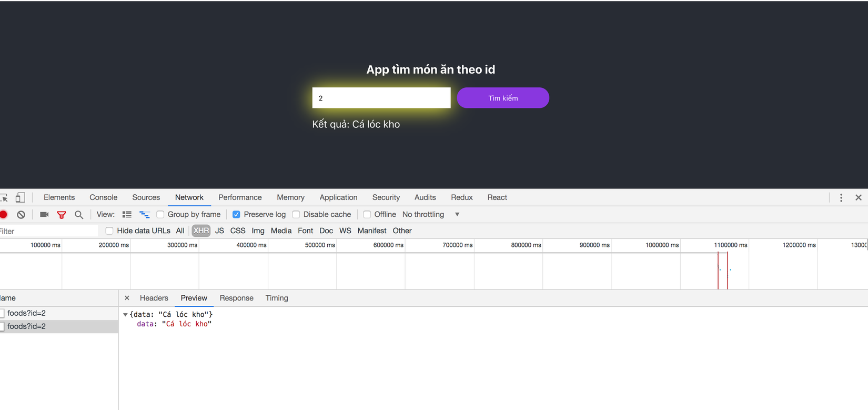
Task: Click the capture screenshots camera icon
Action: [x=44, y=215]
